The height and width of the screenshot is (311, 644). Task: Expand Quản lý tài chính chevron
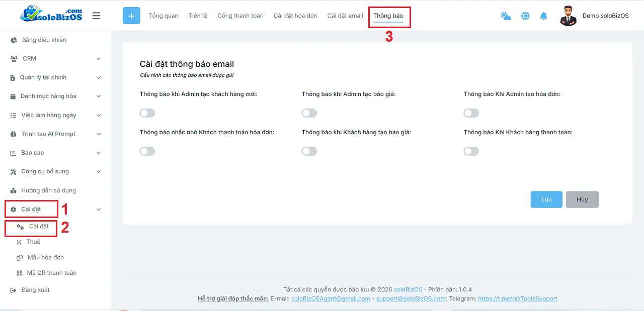click(x=99, y=77)
